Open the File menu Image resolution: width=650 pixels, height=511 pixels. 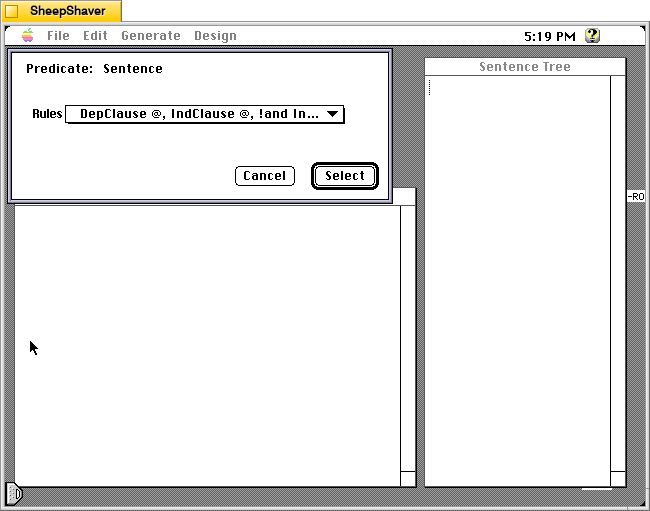pos(58,36)
